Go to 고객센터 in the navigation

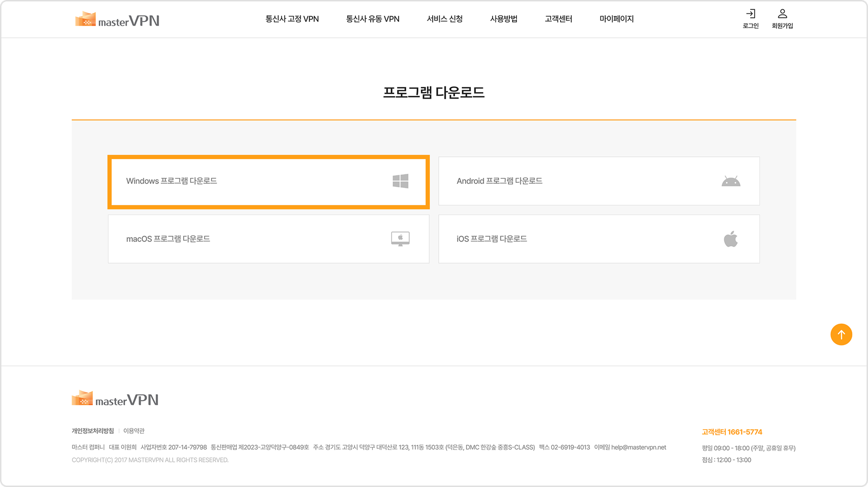(x=558, y=19)
